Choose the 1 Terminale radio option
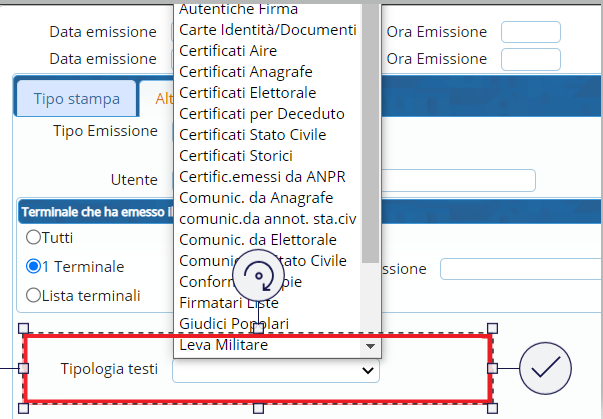 pos(33,267)
